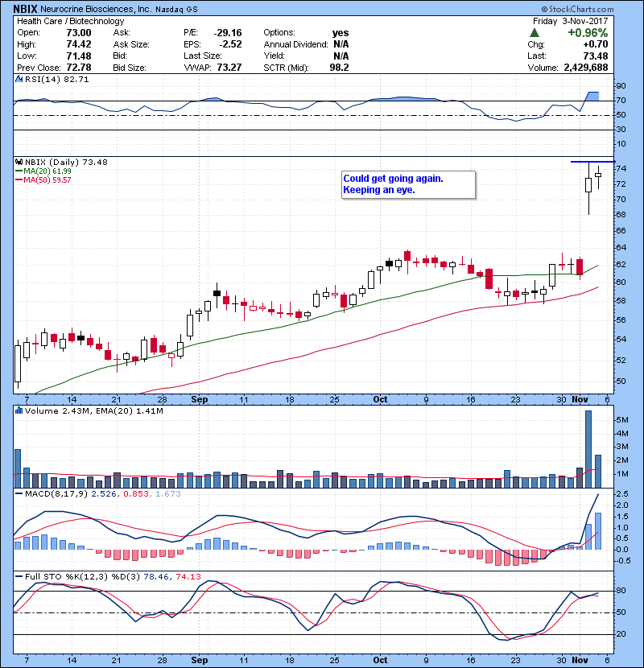Click the blue resistance line above latest candle
The image size is (644, 668).
pos(592,162)
